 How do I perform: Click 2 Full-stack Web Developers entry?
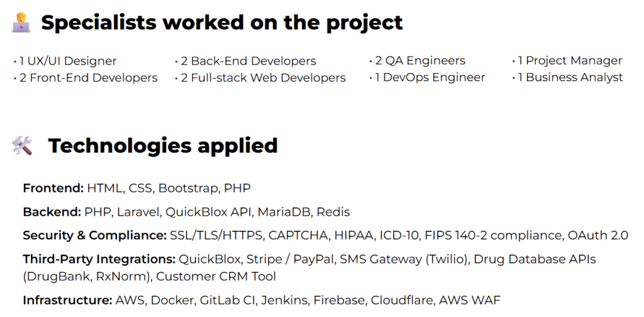(260, 77)
